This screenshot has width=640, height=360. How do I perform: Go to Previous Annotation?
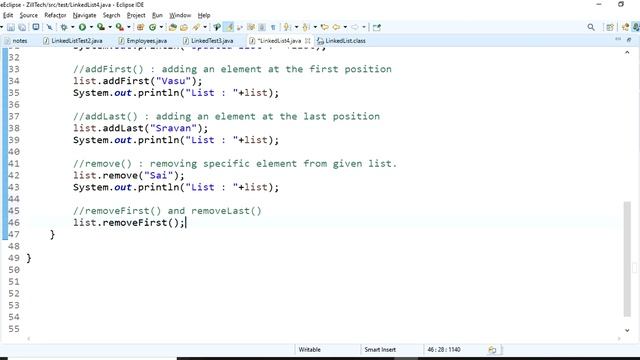pos(306,27)
